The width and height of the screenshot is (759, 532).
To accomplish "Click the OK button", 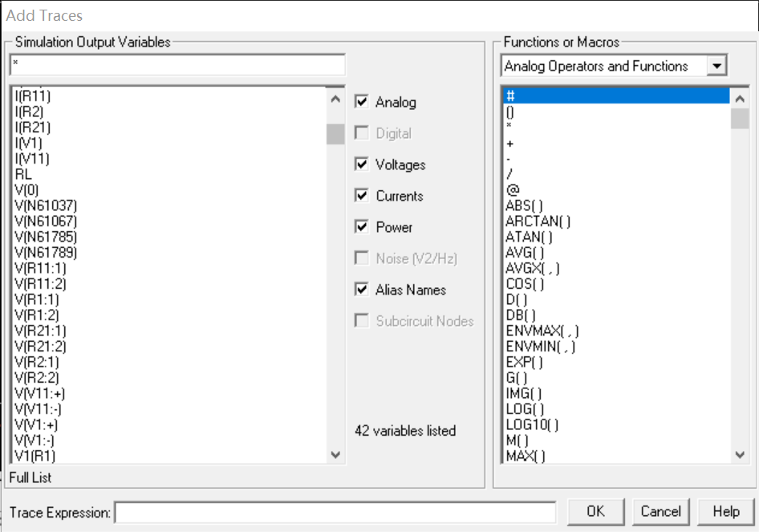I will [x=595, y=512].
